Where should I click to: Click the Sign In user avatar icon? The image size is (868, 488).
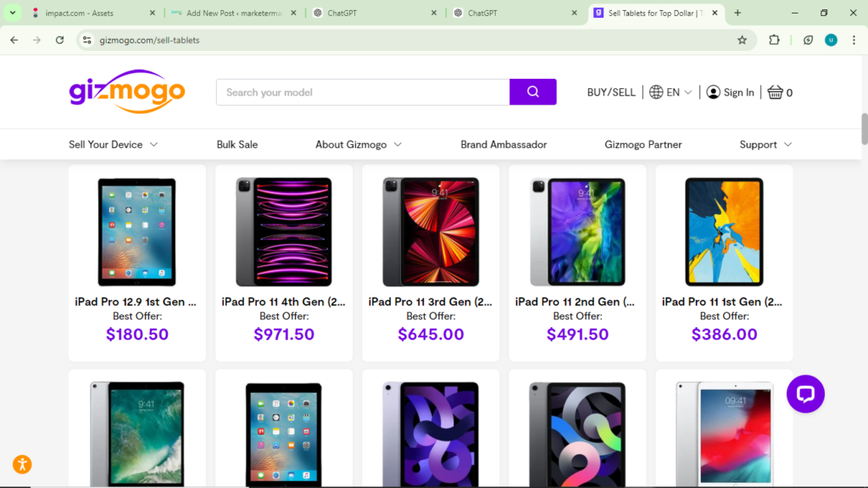coord(713,92)
